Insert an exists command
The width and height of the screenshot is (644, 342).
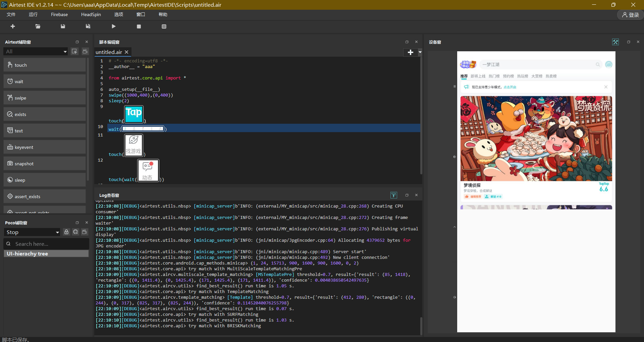point(45,114)
